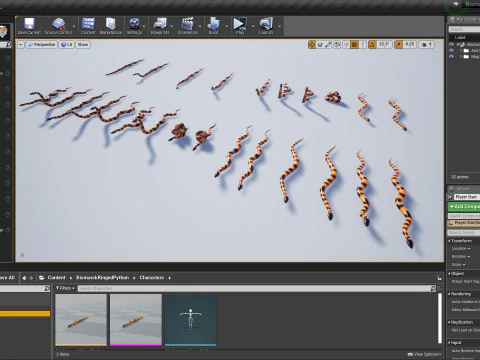Screen dimensions: 480x360
Task: Click content browser vertical scrollbar
Action: 440,318
